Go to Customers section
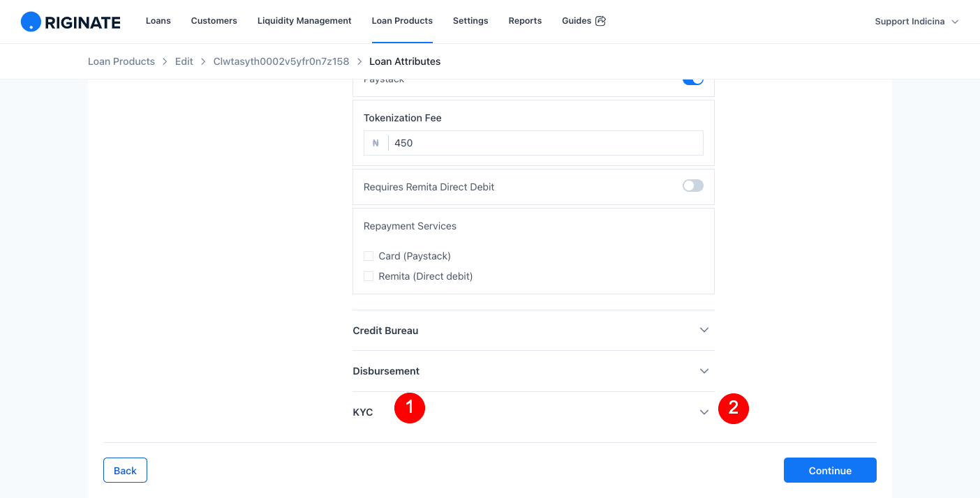Screen dimensions: 980x498 [x=214, y=21]
